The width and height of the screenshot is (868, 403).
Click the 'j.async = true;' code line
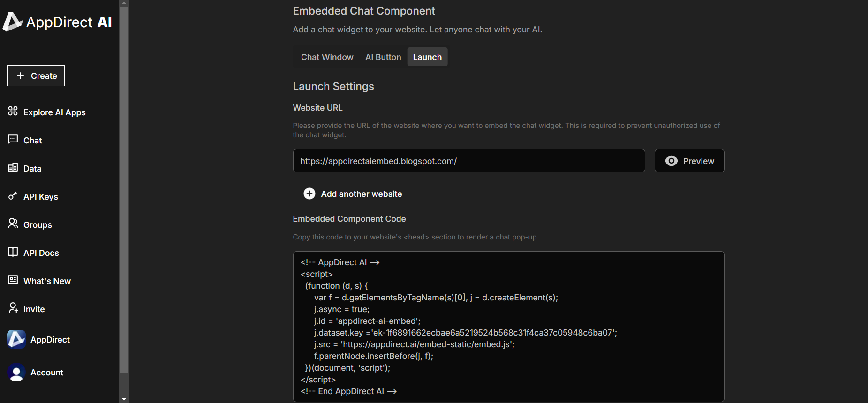coord(342,309)
